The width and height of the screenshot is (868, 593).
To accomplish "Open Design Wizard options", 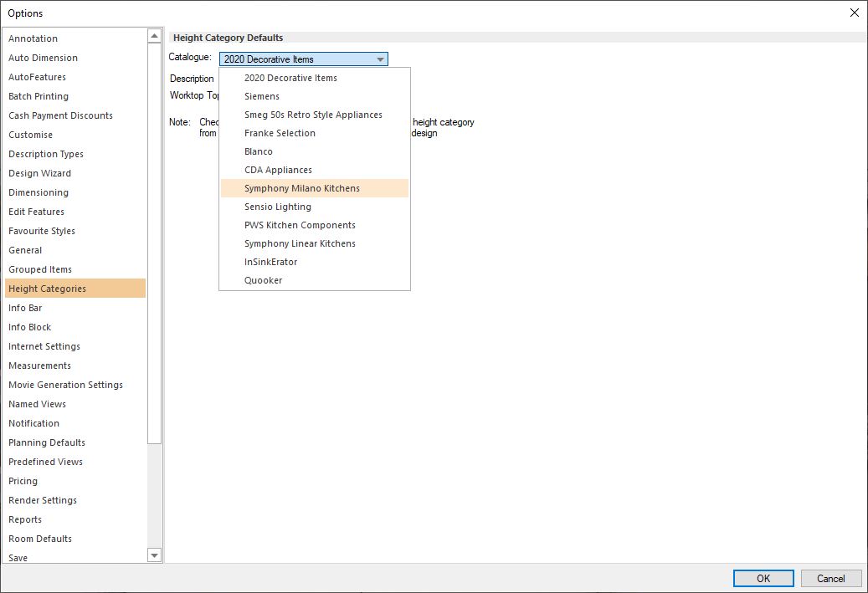I will 75,174.
